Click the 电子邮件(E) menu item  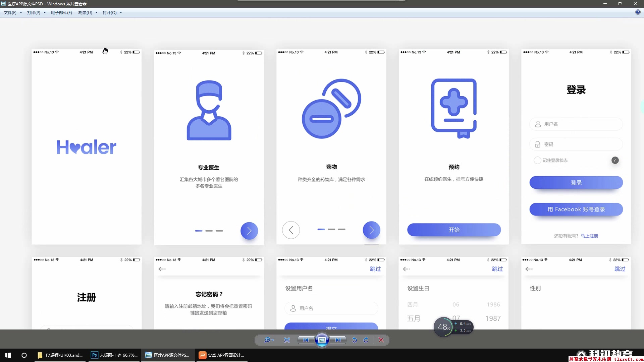pos(61,12)
